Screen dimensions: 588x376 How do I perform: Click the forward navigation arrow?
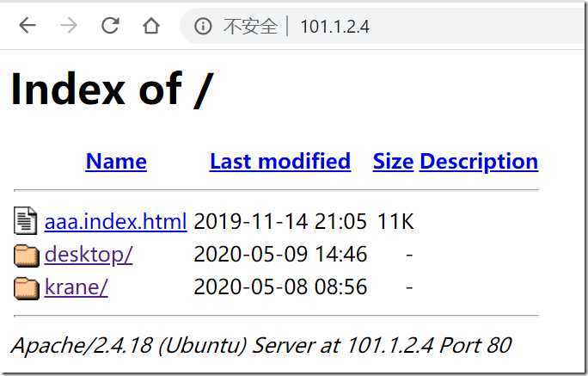click(69, 26)
